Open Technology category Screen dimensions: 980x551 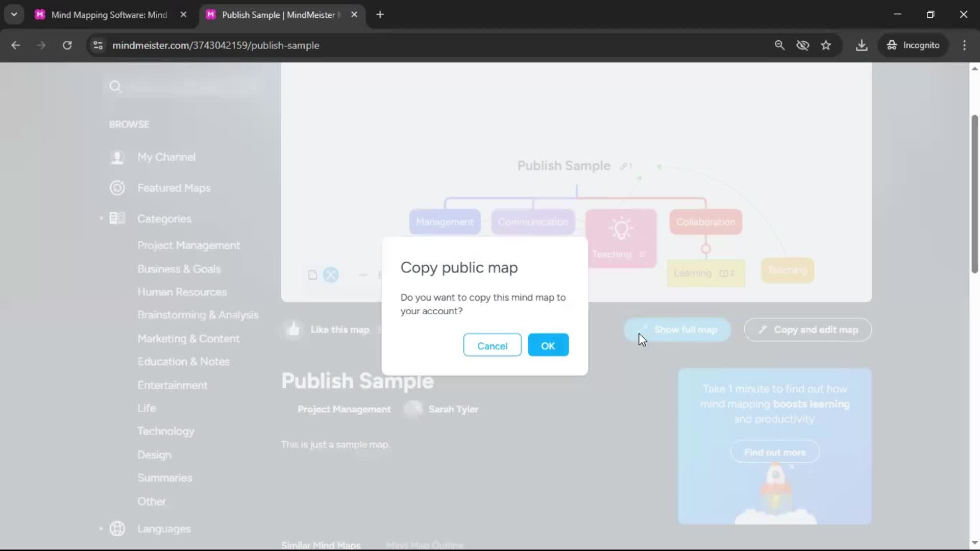165,431
